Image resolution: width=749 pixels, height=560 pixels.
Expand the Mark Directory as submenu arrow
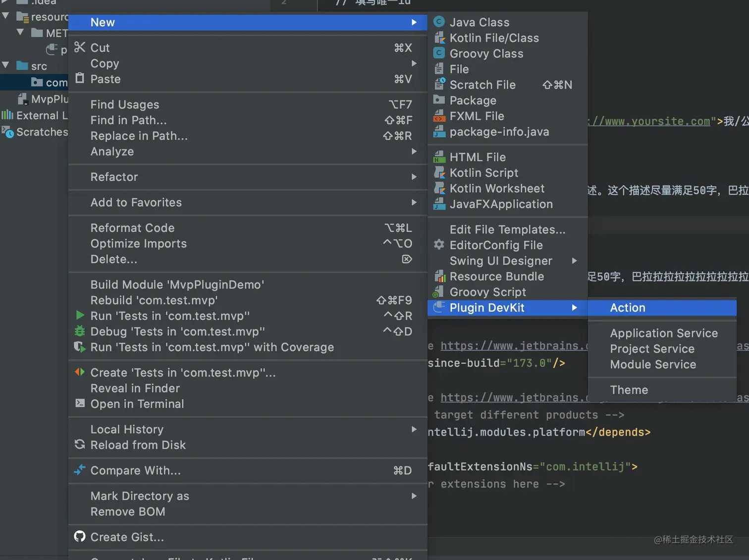pos(414,496)
